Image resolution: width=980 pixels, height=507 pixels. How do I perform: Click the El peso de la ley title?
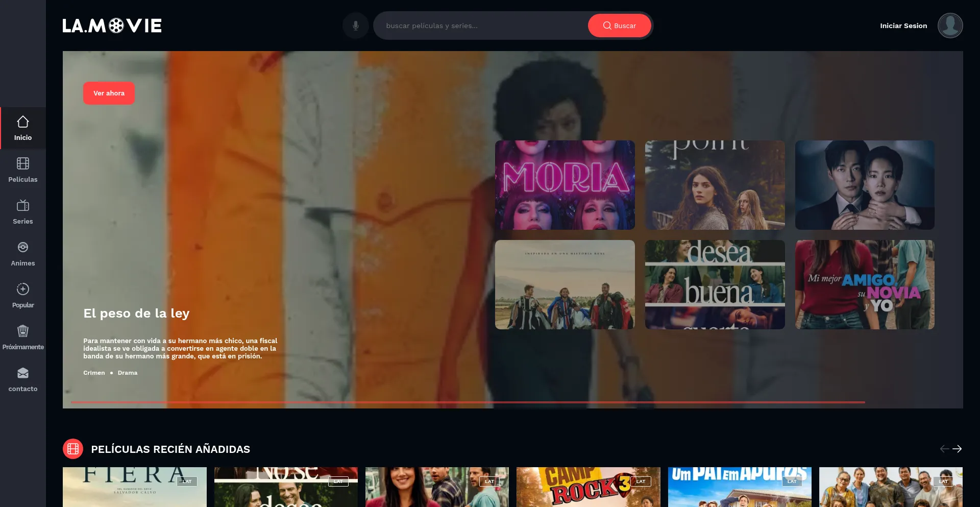(x=136, y=313)
